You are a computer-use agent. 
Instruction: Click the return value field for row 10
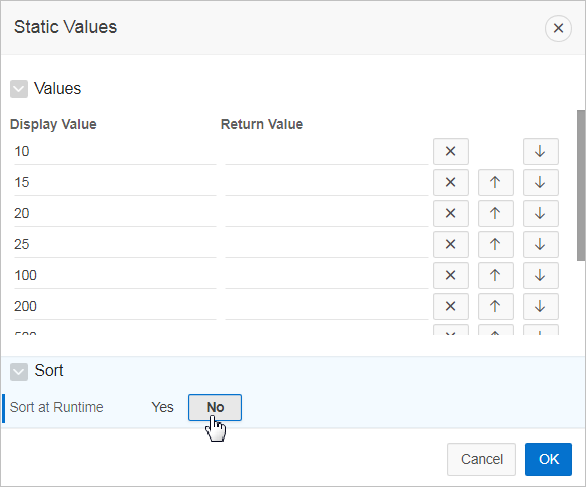pos(327,151)
